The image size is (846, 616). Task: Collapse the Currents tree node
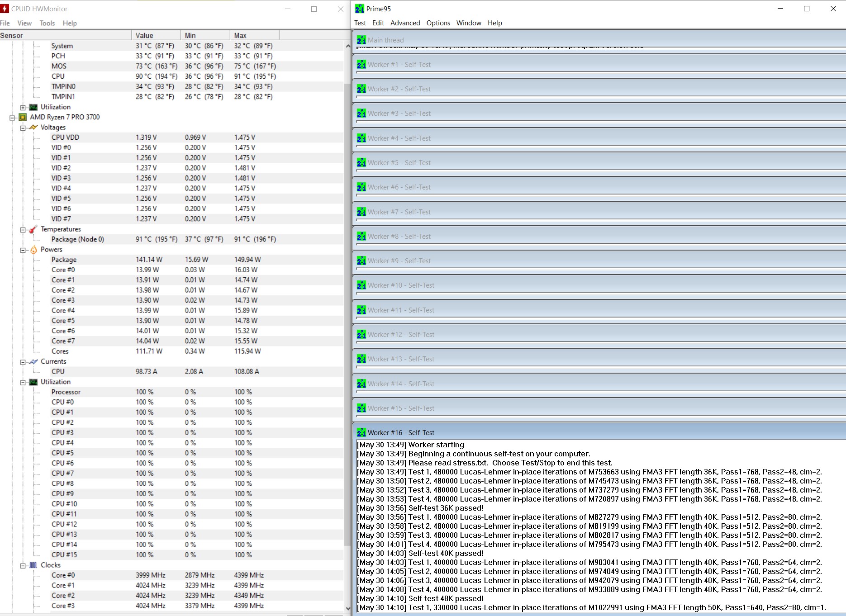(23, 362)
